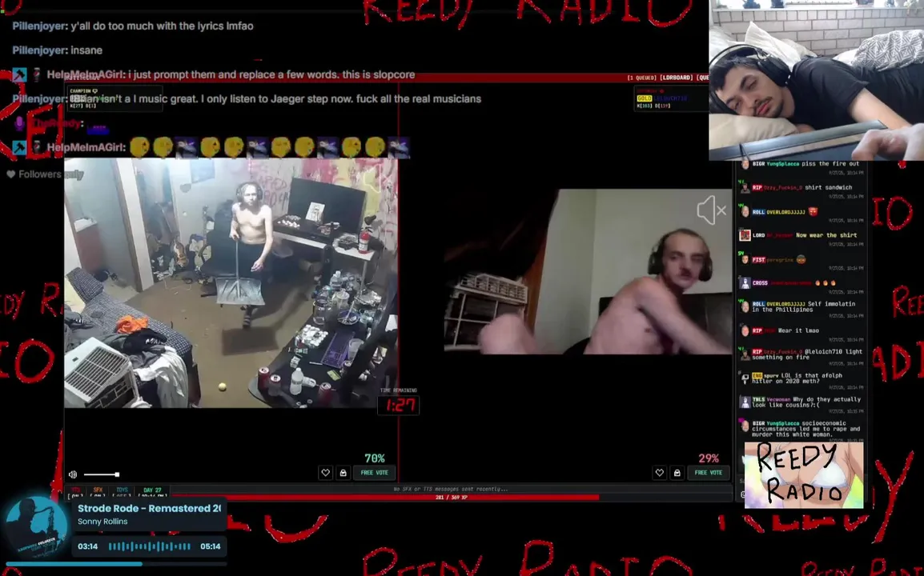
Task: Click the 'Wear it lmao' chat message
Action: tap(798, 330)
